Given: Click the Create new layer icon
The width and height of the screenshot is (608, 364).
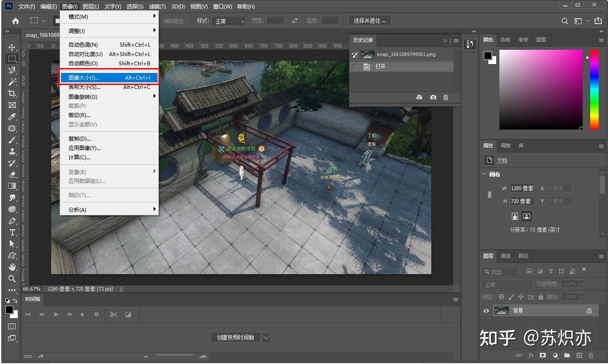Looking at the screenshot, I should click(x=579, y=356).
